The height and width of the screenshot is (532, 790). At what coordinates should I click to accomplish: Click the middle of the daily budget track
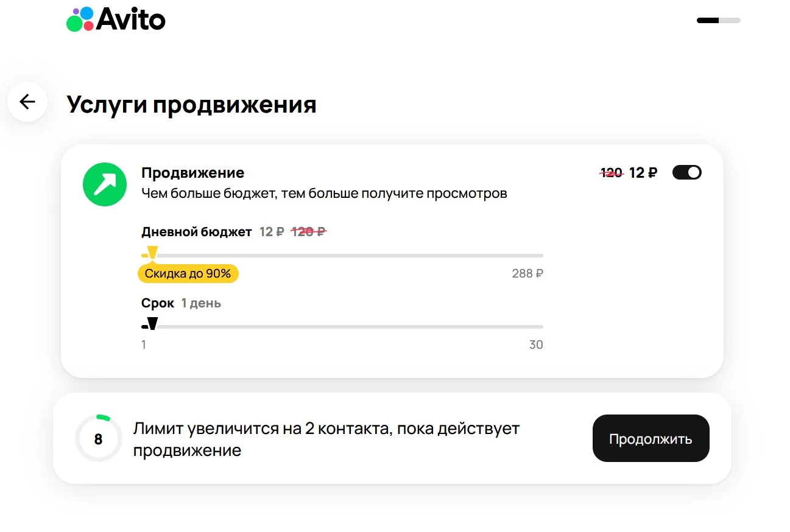point(342,256)
